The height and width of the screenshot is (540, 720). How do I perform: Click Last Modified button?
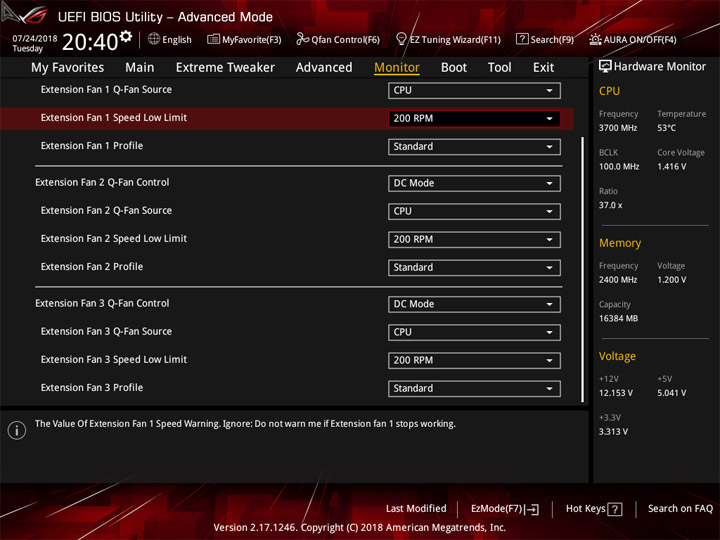click(x=416, y=508)
